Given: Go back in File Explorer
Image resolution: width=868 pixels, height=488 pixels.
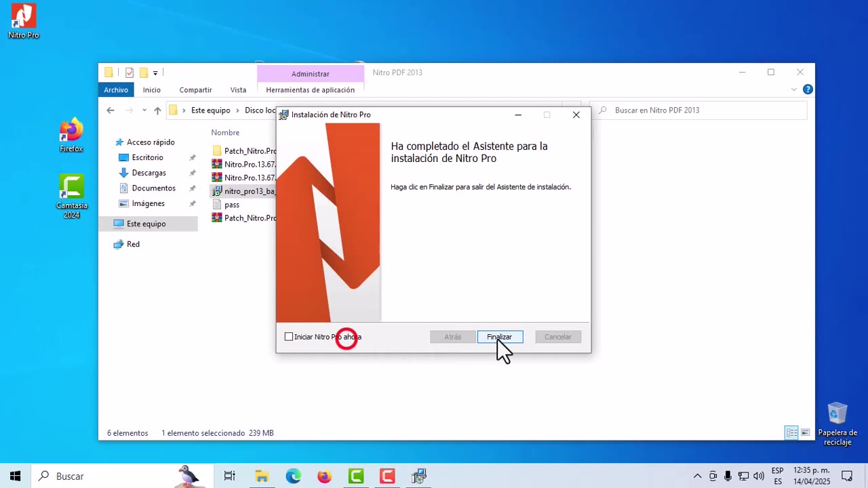Looking at the screenshot, I should pos(111,110).
